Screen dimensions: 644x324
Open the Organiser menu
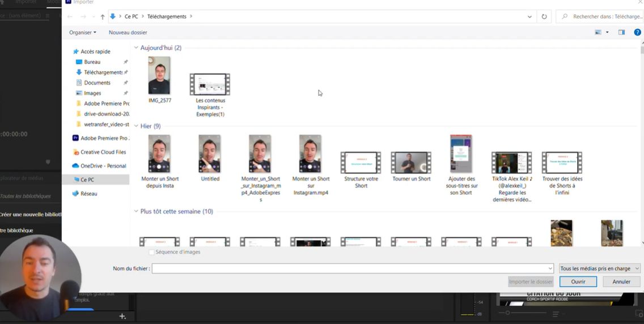(x=82, y=32)
